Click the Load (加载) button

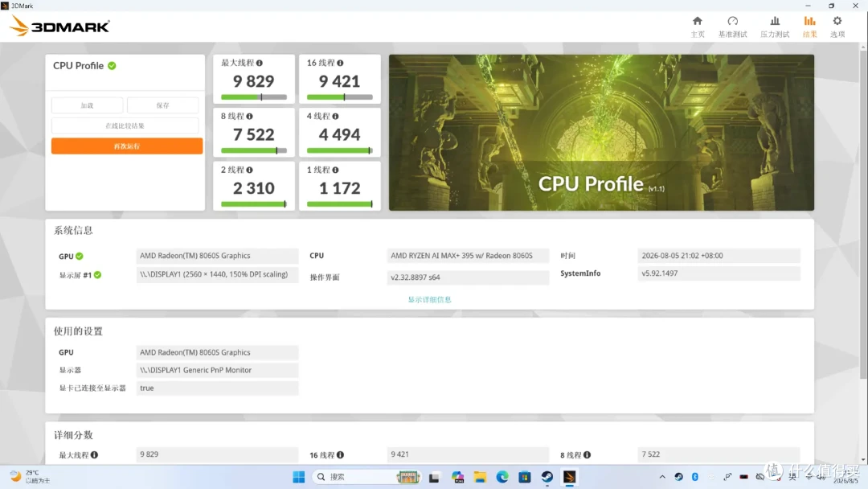click(x=87, y=105)
